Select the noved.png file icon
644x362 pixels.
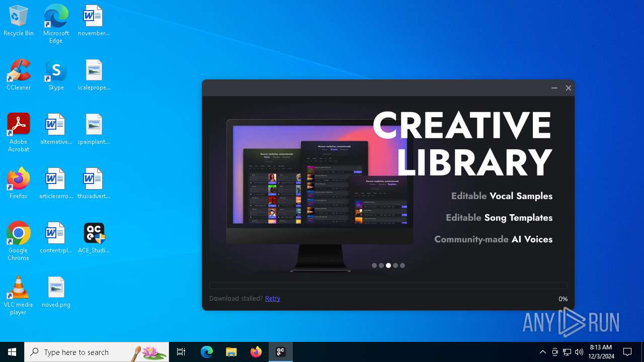56,293
